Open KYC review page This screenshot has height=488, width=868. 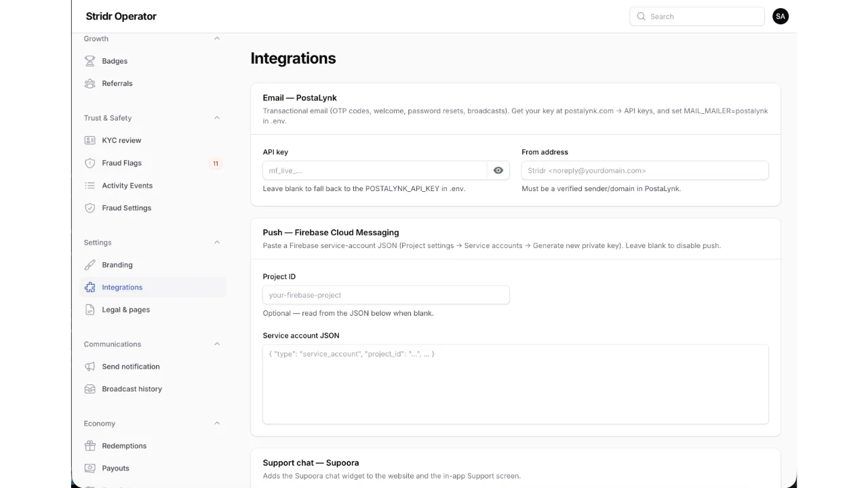[153, 140]
